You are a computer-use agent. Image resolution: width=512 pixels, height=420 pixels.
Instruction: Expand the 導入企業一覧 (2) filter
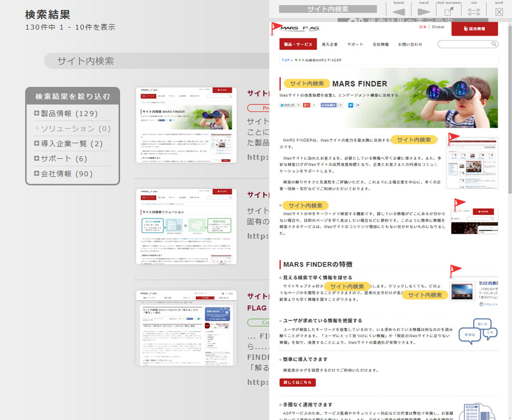coord(36,143)
